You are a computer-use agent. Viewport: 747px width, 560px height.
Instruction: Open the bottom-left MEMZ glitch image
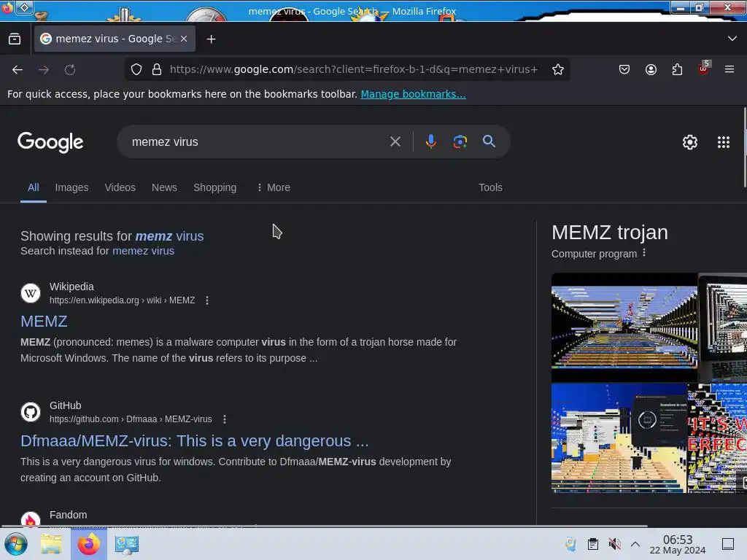[619, 438]
